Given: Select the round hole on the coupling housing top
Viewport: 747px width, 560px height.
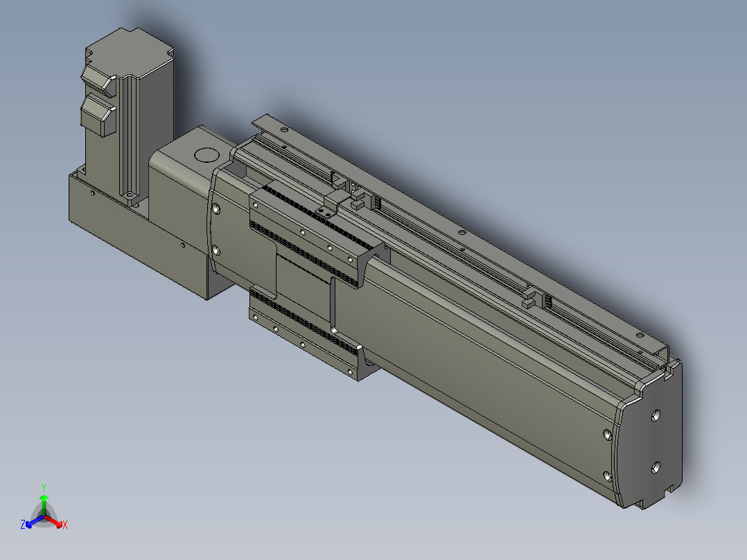Looking at the screenshot, I should coord(206,155).
